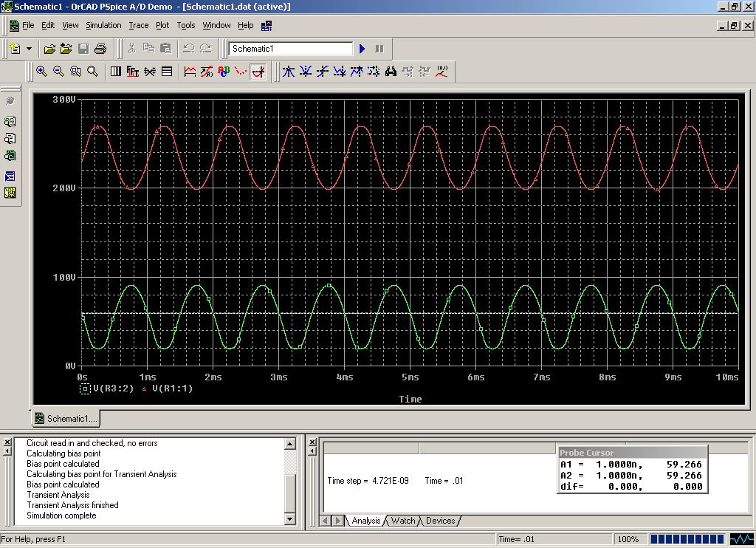
Task: Click the blue output list side toolbar icon
Action: [10, 177]
